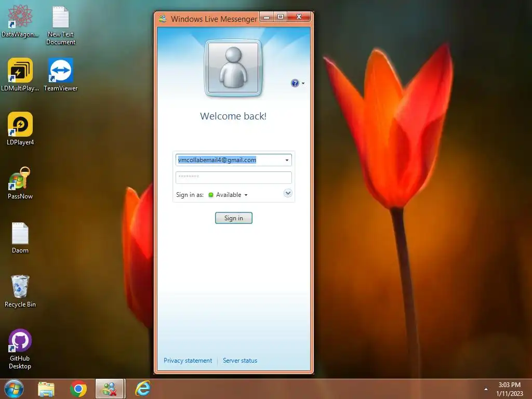Image resolution: width=532 pixels, height=399 pixels.
Task: Expand the email address dropdown arrow
Action: point(287,160)
